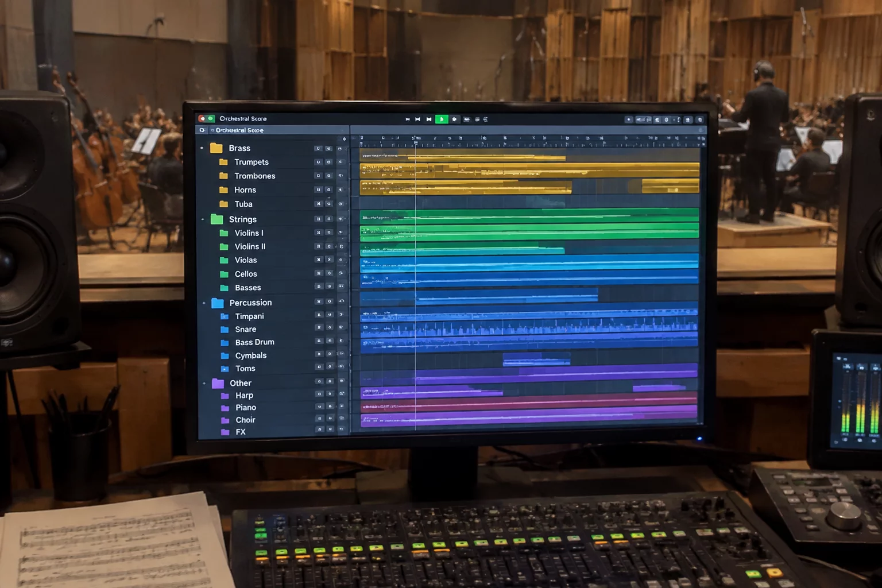Toggle the second small button on the Snare row
Viewport: 882px width, 588px height.
point(330,327)
